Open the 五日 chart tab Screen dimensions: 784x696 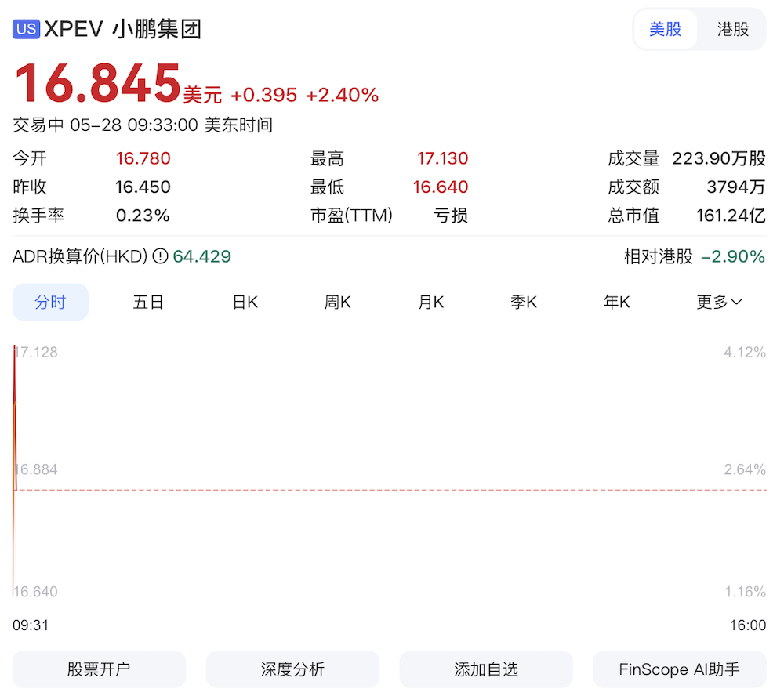click(x=148, y=302)
